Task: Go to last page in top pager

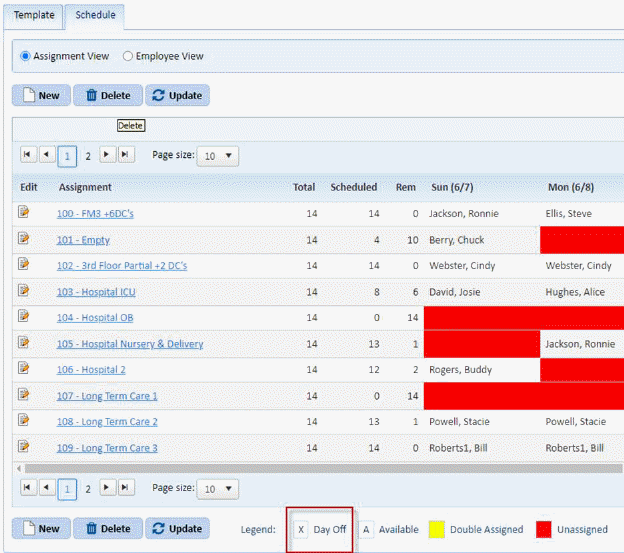Action: point(126,155)
